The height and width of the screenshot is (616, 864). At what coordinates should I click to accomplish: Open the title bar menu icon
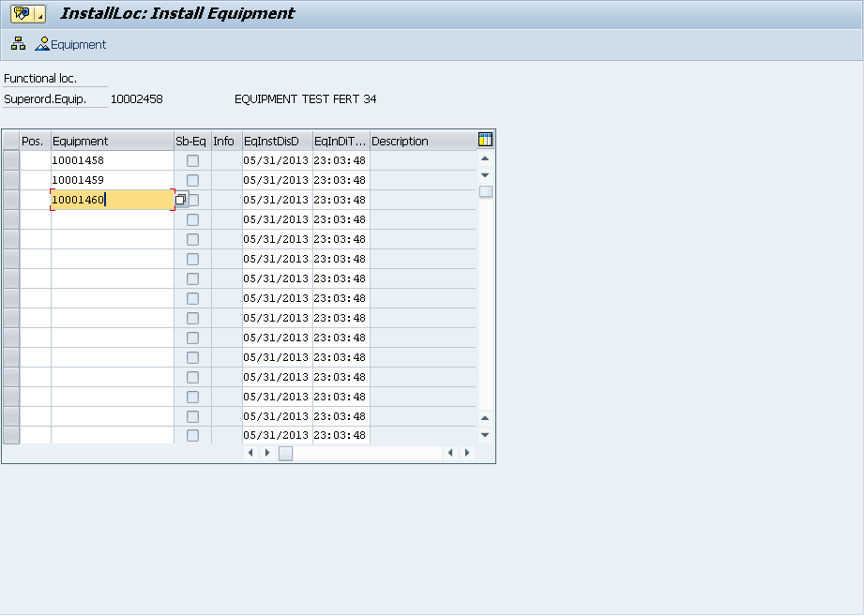(27, 14)
